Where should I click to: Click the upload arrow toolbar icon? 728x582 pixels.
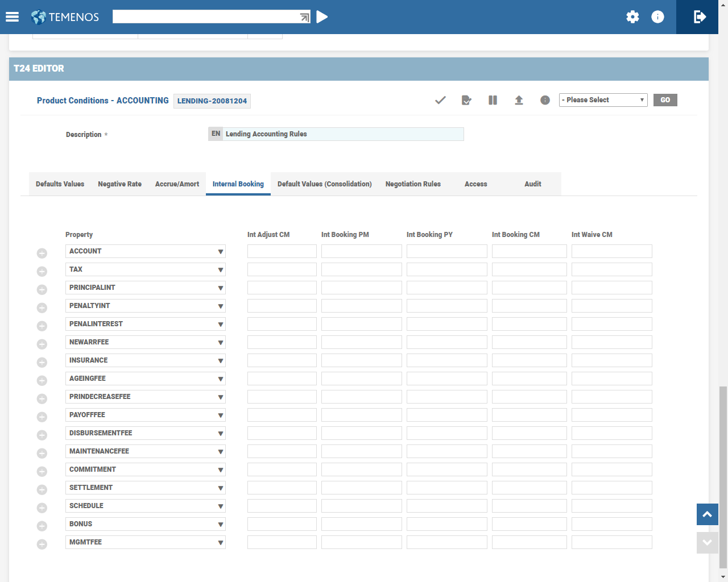point(519,100)
